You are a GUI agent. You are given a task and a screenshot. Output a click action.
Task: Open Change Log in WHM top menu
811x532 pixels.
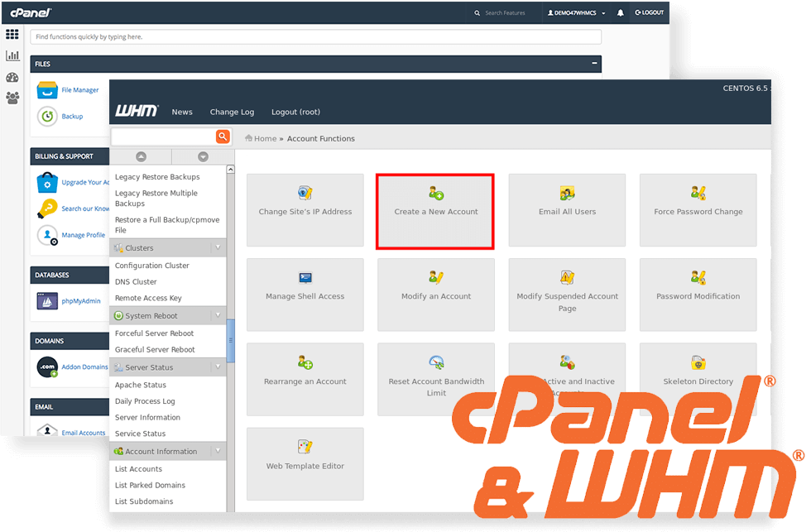tap(232, 113)
